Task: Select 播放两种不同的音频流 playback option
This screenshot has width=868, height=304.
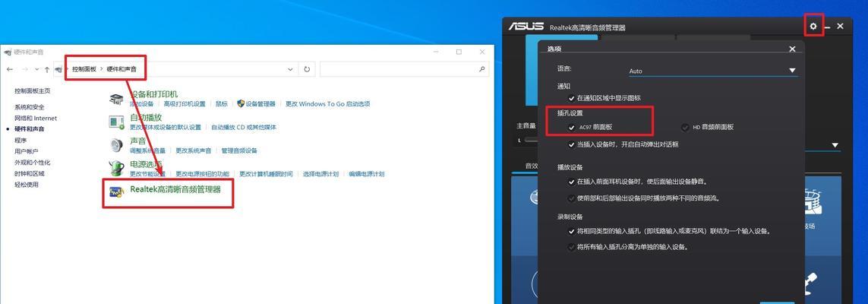Action: (572, 198)
